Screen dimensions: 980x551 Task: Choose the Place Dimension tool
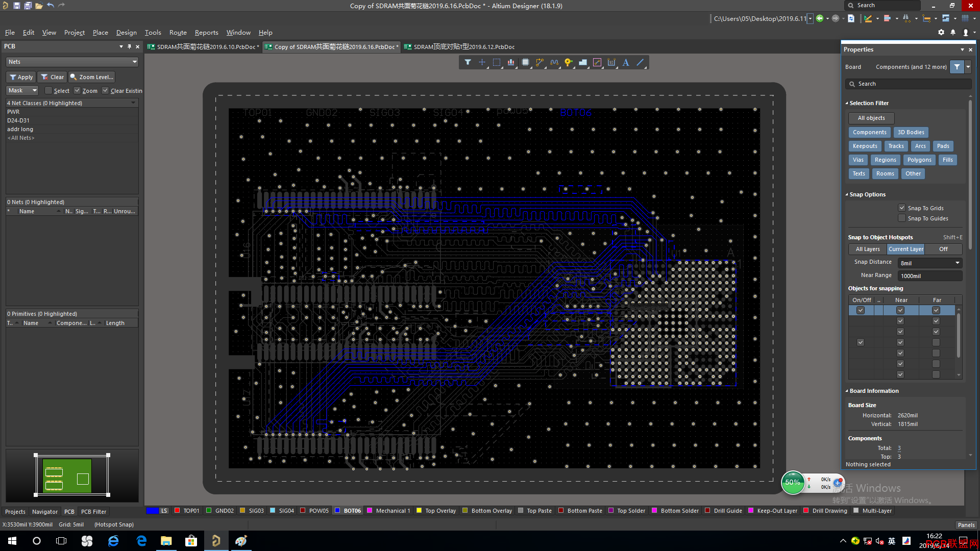611,62
